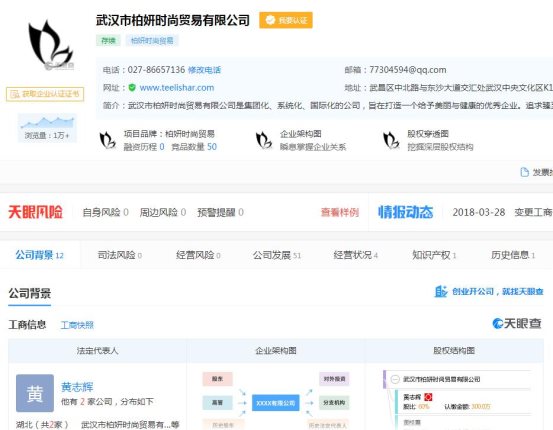Click 周边风险 0 item
Viewport: 553px width, 430px height.
(163, 212)
